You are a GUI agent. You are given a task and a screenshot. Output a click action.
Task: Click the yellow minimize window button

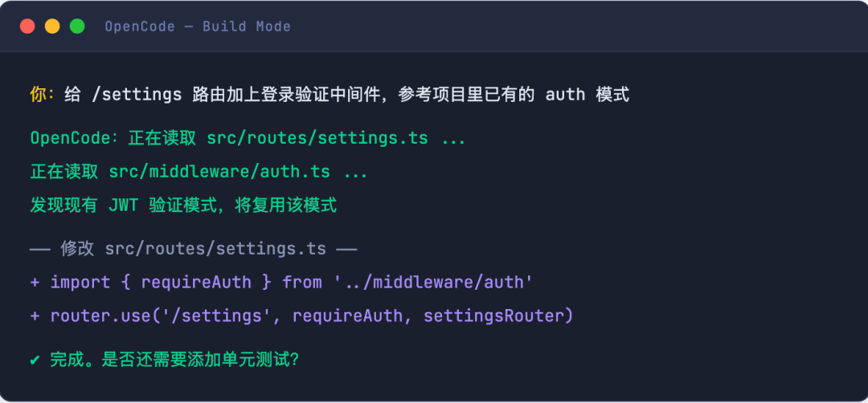point(52,26)
